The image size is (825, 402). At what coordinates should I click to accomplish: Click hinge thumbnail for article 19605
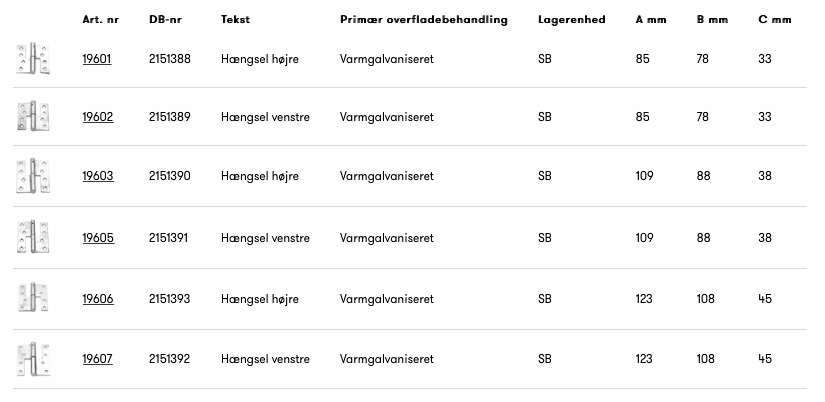pyautogui.click(x=32, y=238)
